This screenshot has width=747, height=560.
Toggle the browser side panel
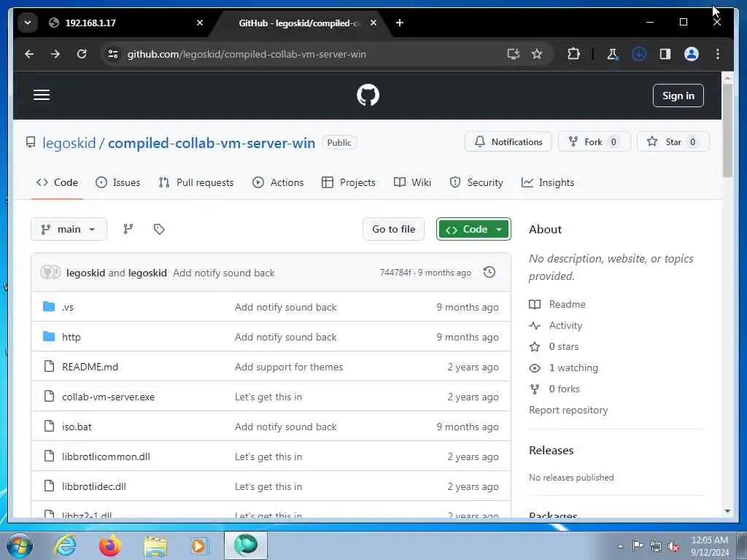tap(665, 54)
